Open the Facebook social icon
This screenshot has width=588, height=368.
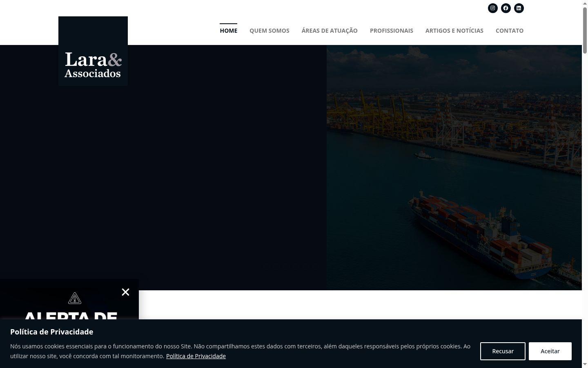click(506, 8)
